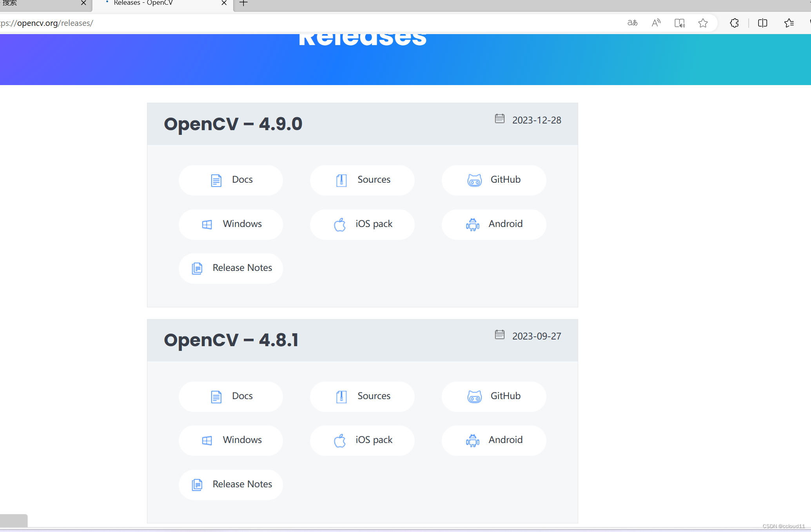Open Sources for OpenCV 4.9.0

pyautogui.click(x=362, y=179)
